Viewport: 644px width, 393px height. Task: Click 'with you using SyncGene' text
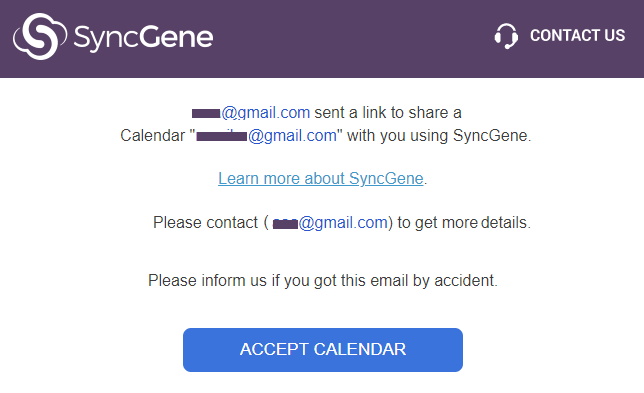pos(437,136)
